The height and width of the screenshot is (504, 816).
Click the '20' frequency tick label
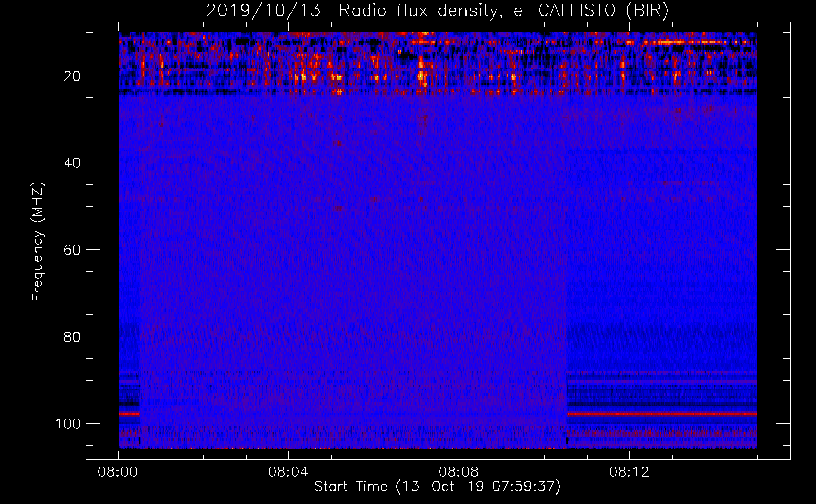coord(73,76)
